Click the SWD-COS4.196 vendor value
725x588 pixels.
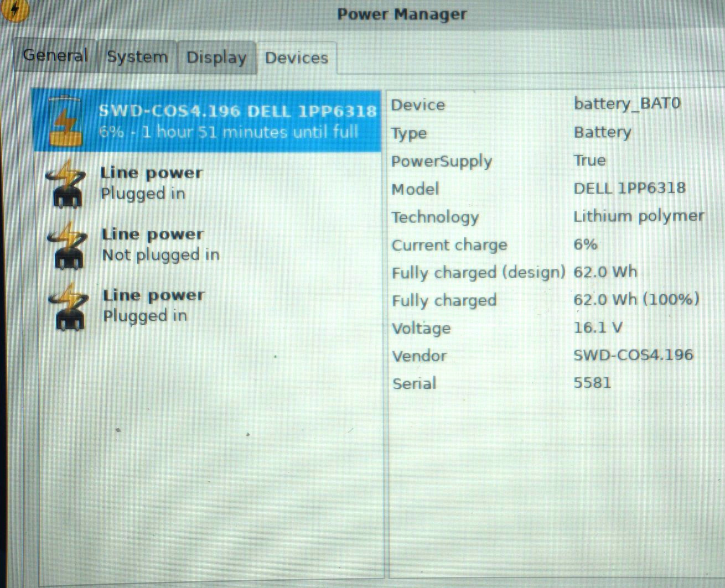[633, 355]
